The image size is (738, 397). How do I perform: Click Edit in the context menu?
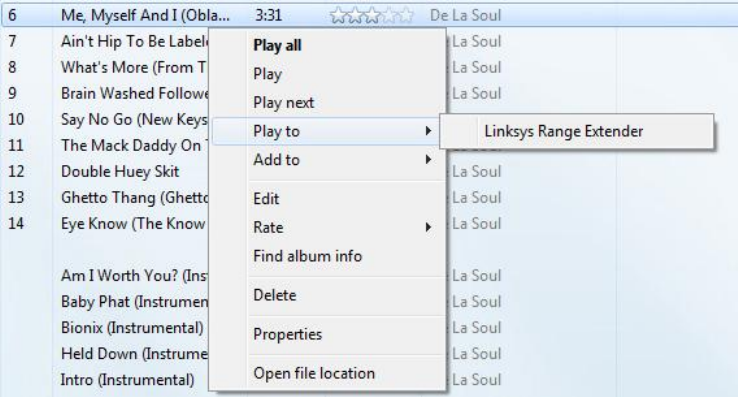point(266,198)
